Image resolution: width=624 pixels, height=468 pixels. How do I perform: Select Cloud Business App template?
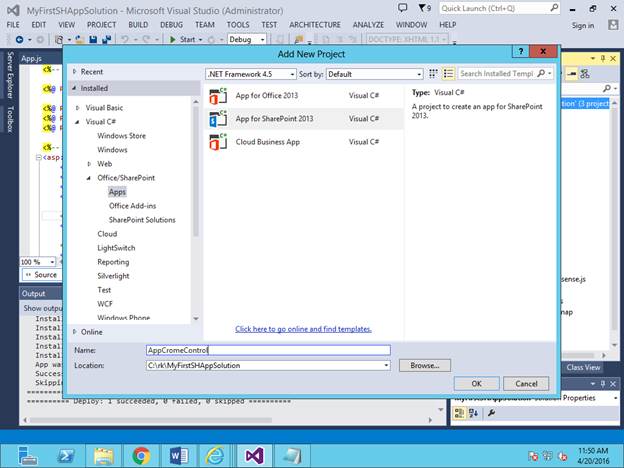click(x=304, y=142)
